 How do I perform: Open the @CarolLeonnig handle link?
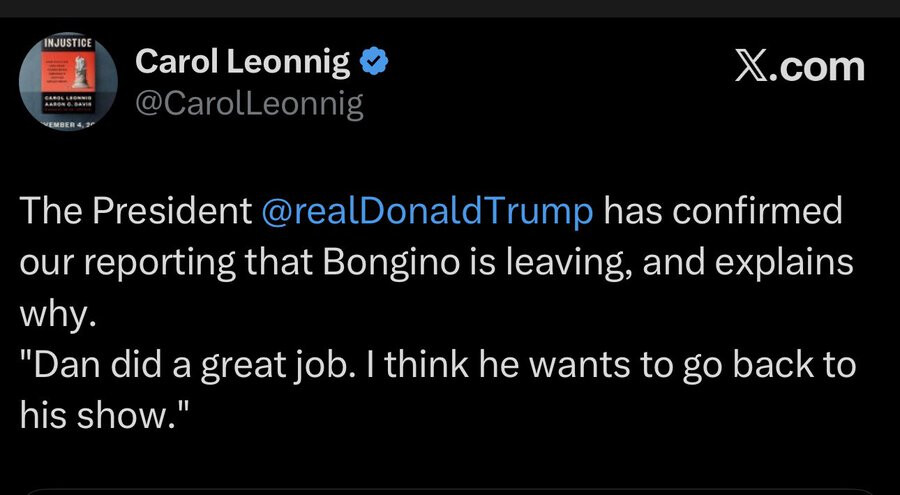pyautogui.click(x=248, y=103)
